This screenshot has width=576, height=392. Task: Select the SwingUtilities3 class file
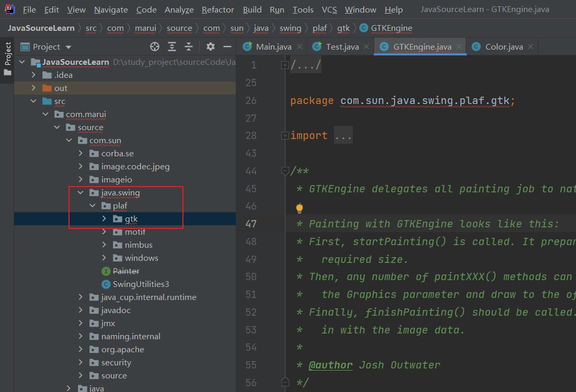140,284
